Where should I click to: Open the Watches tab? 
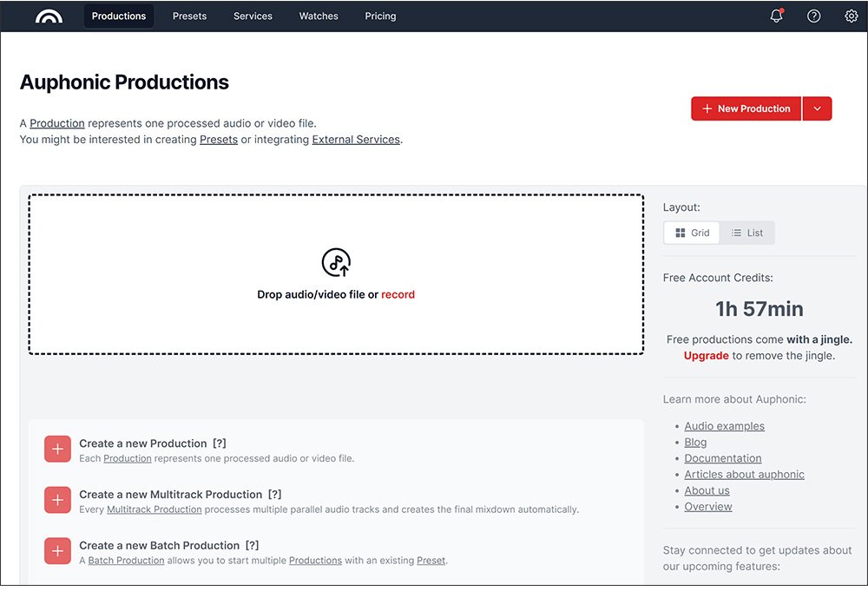[319, 16]
